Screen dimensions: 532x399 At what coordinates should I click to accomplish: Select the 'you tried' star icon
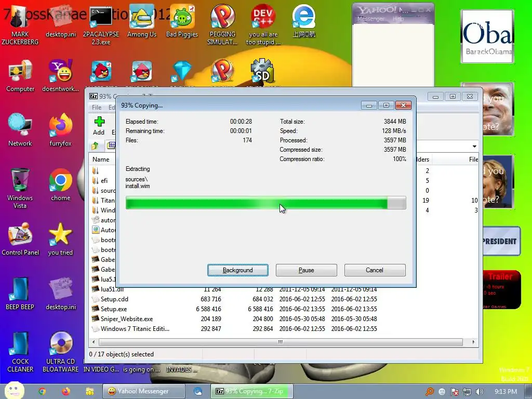pos(60,239)
